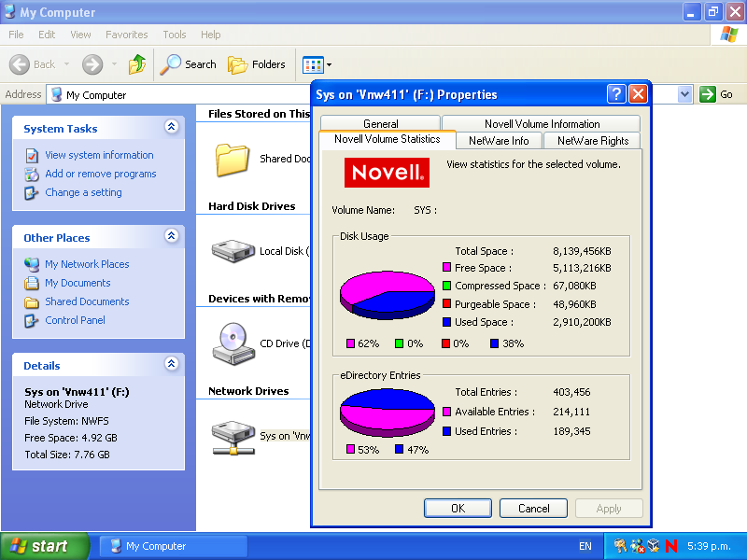Open View system information link
Viewport: 747px width, 560px height.
coord(99,155)
